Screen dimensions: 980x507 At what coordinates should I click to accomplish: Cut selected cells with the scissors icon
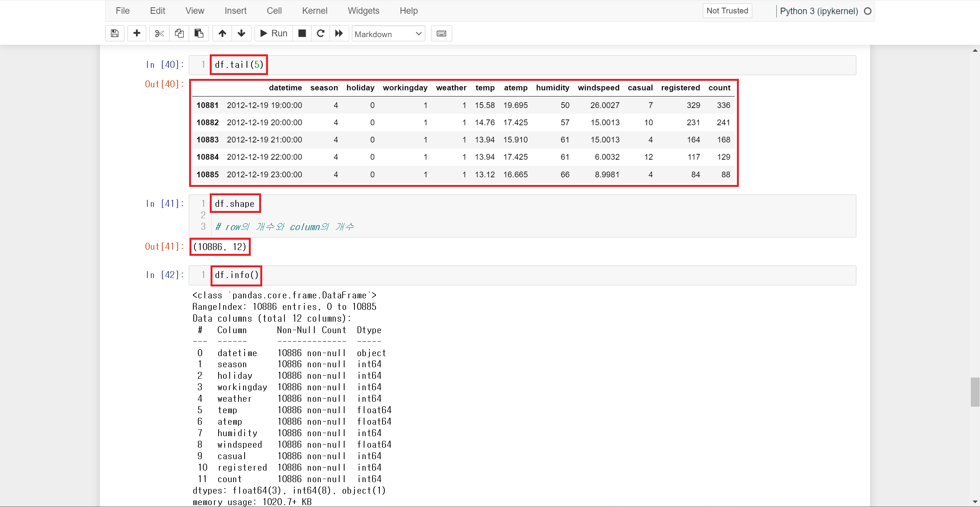pos(159,33)
